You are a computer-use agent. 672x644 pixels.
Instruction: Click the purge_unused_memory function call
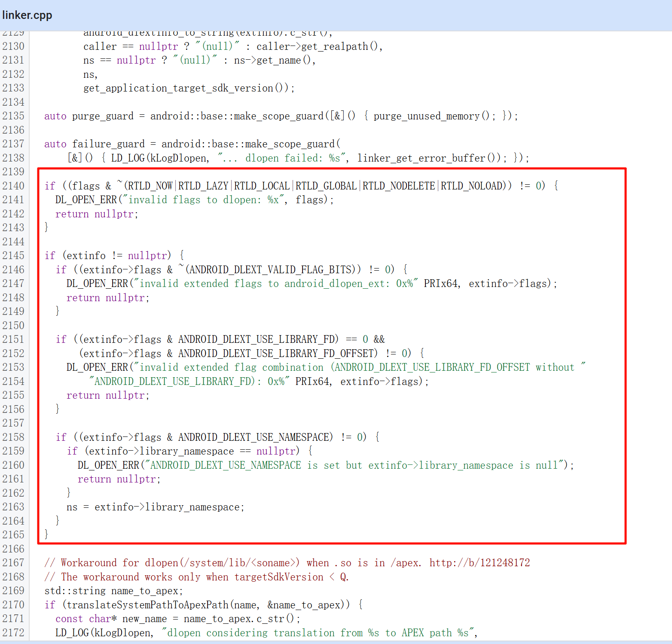click(426, 116)
